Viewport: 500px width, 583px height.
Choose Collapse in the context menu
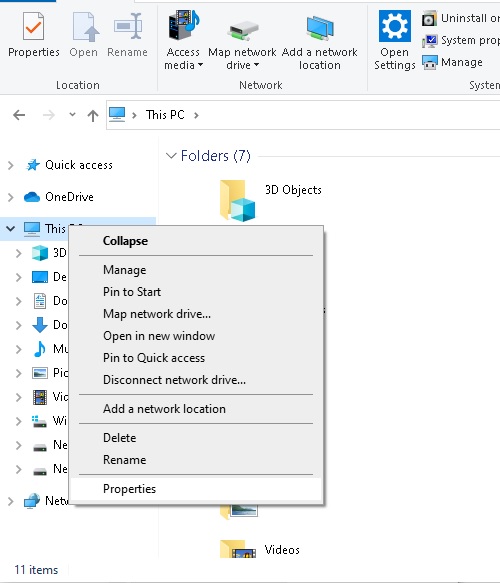(x=196, y=241)
